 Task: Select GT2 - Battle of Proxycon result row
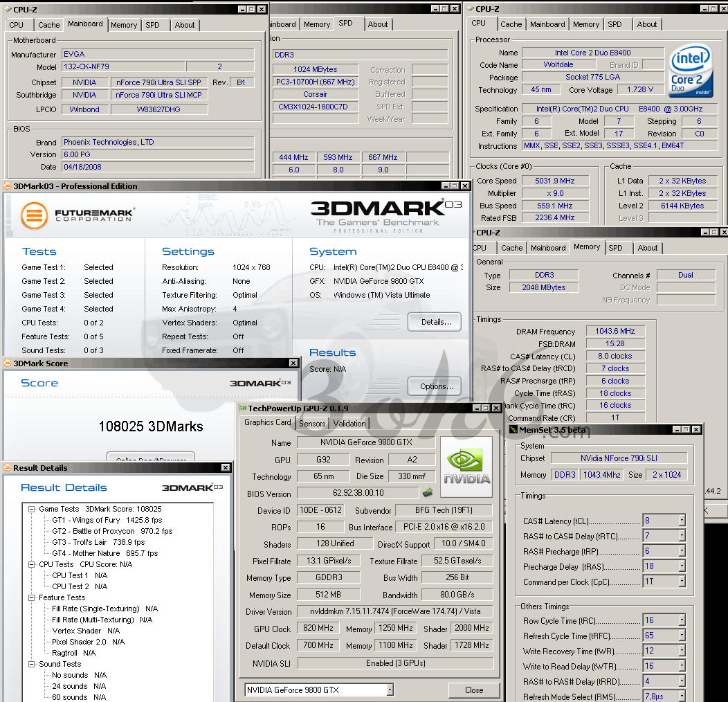pos(112,531)
